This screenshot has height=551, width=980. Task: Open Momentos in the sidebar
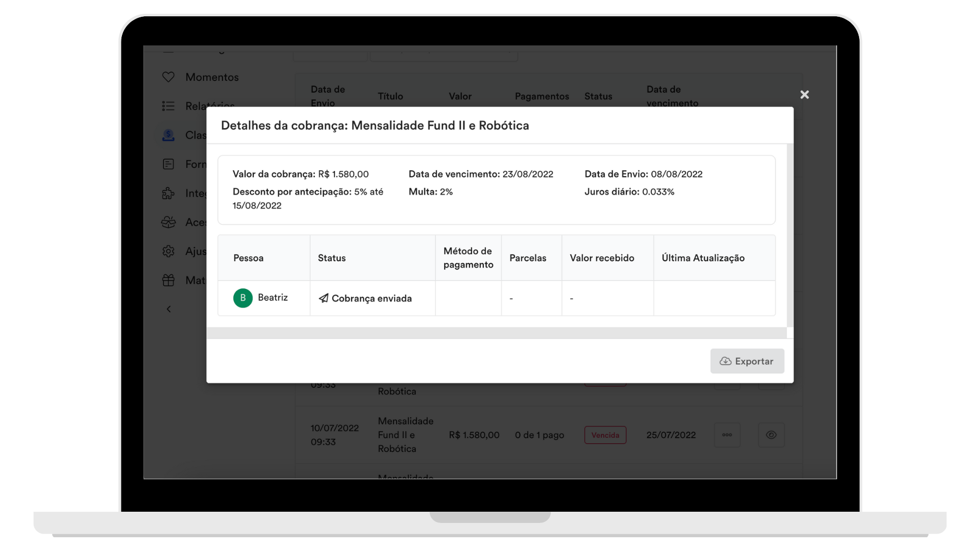[x=212, y=77]
